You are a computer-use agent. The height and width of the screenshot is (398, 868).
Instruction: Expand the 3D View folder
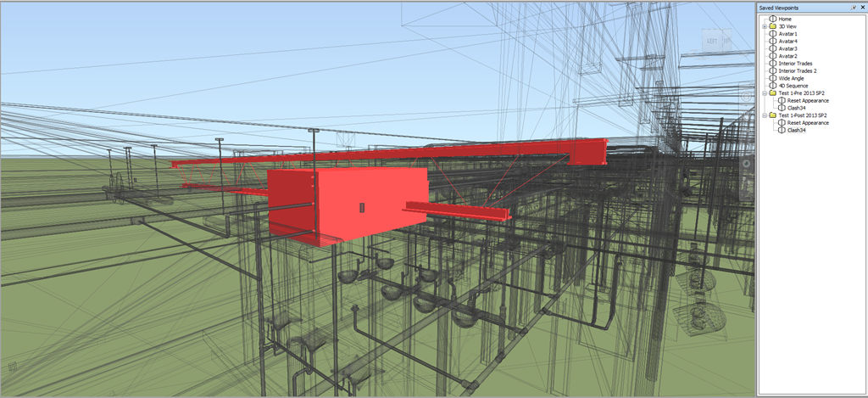765,26
